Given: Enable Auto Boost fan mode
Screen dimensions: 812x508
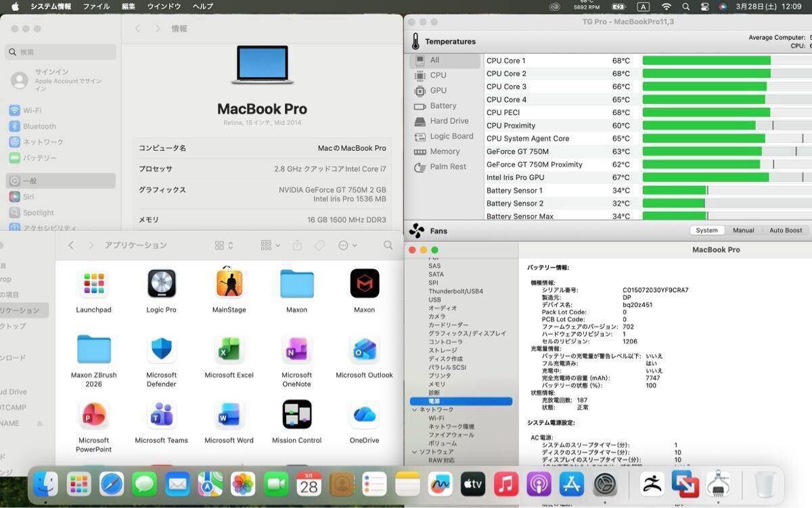Looking at the screenshot, I should click(x=785, y=231).
